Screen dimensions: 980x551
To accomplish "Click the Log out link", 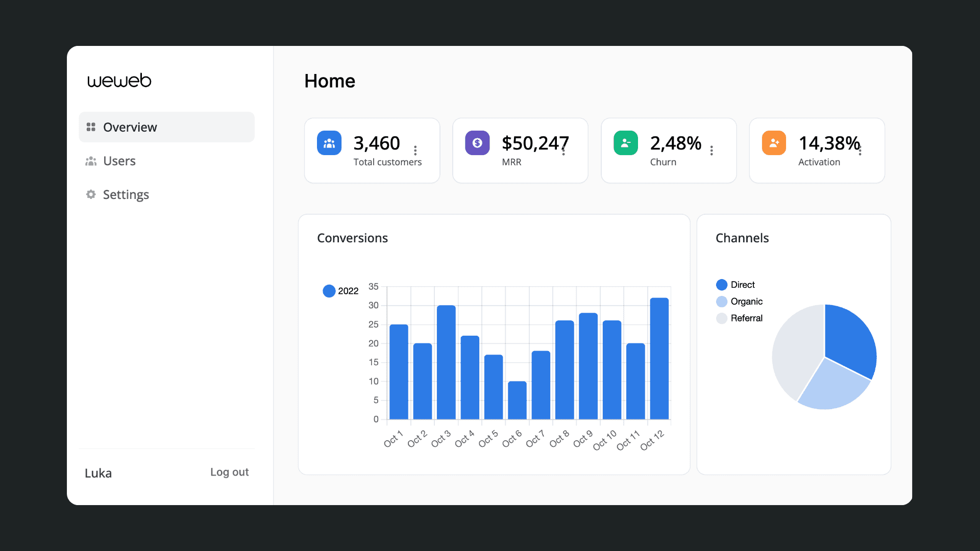I will tap(229, 472).
